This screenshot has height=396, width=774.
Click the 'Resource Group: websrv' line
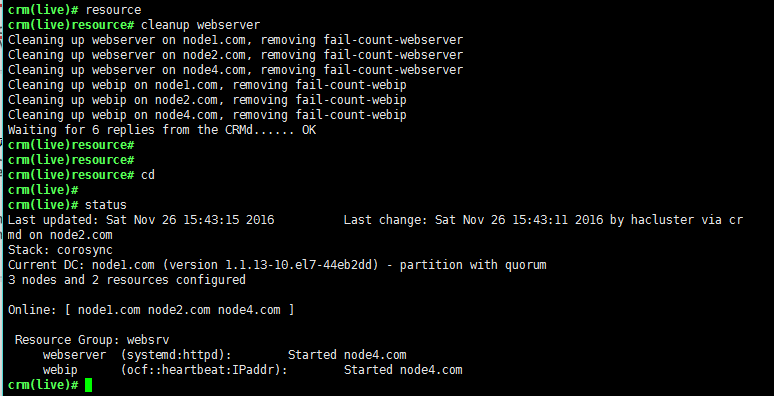click(92, 340)
